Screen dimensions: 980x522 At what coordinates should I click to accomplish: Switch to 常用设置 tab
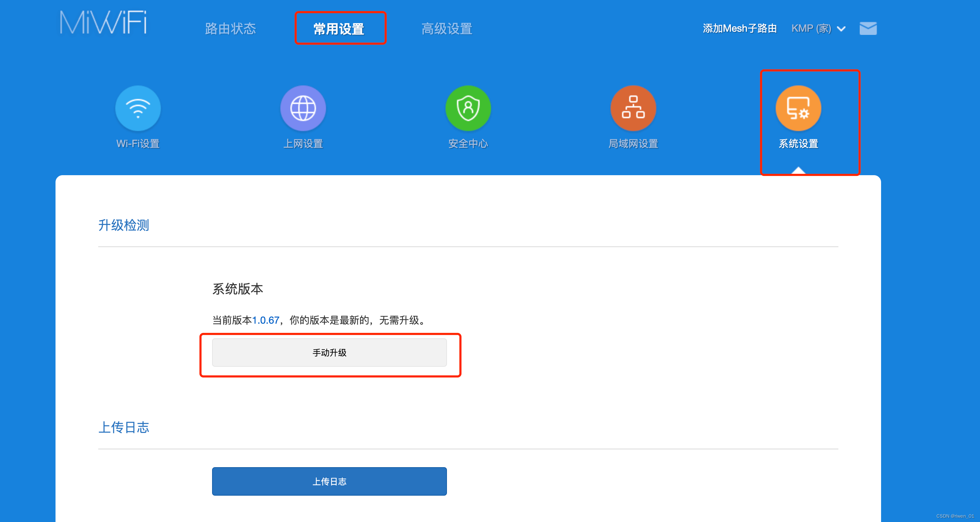pyautogui.click(x=339, y=29)
